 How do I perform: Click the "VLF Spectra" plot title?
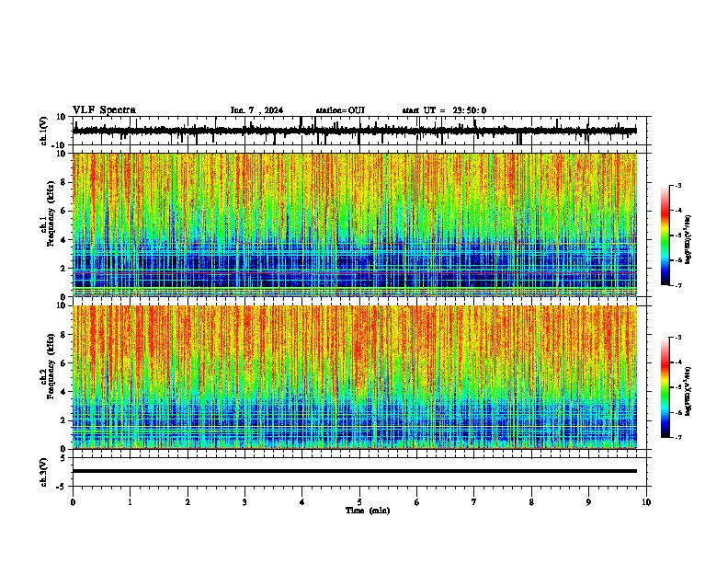(x=104, y=110)
